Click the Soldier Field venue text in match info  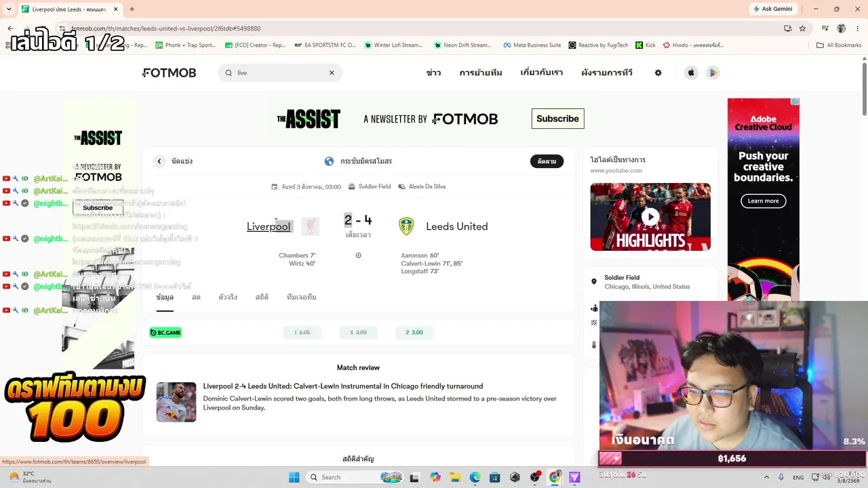374,186
